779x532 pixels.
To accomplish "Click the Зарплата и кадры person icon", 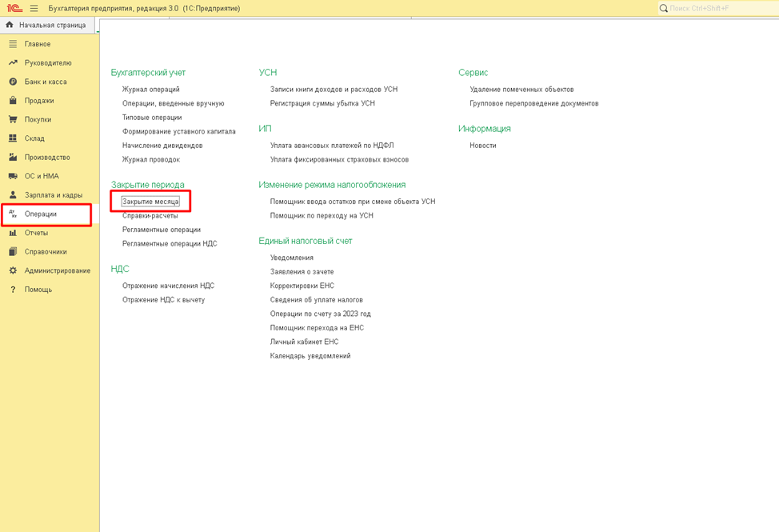I will [13, 195].
